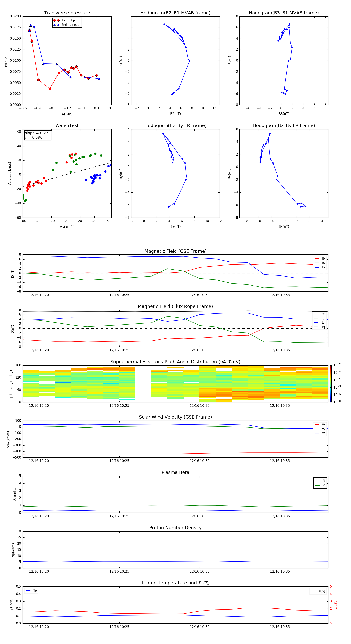Click the 'Hodogram(B2_B1 MVAB frame)' title
Viewport: 351px width, 644px height.
(x=175, y=13)
